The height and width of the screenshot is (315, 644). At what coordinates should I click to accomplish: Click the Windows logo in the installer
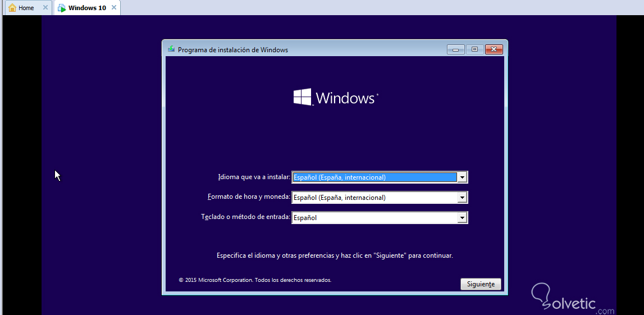click(x=336, y=97)
